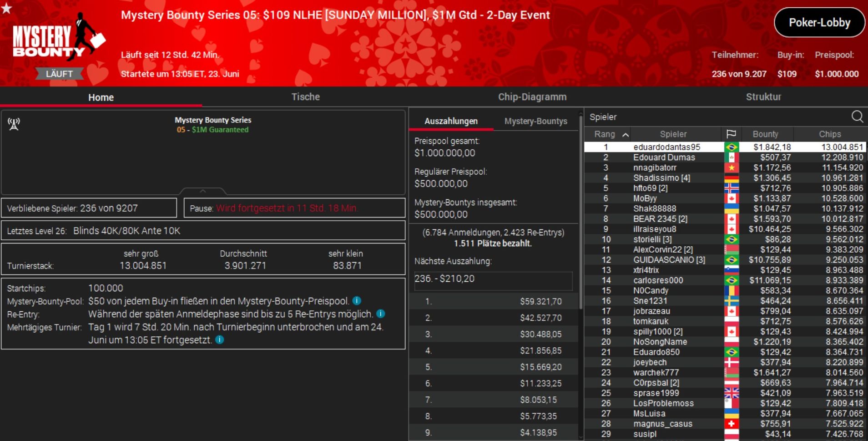
Task: Collapse the info banner using the chevron
Action: tap(203, 191)
